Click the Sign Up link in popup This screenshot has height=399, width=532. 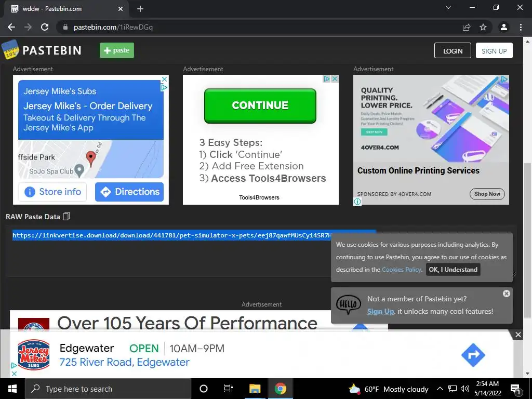[x=380, y=312]
